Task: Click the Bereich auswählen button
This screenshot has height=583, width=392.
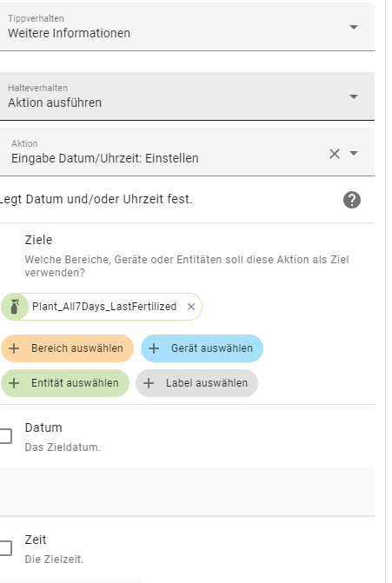Action: click(67, 348)
